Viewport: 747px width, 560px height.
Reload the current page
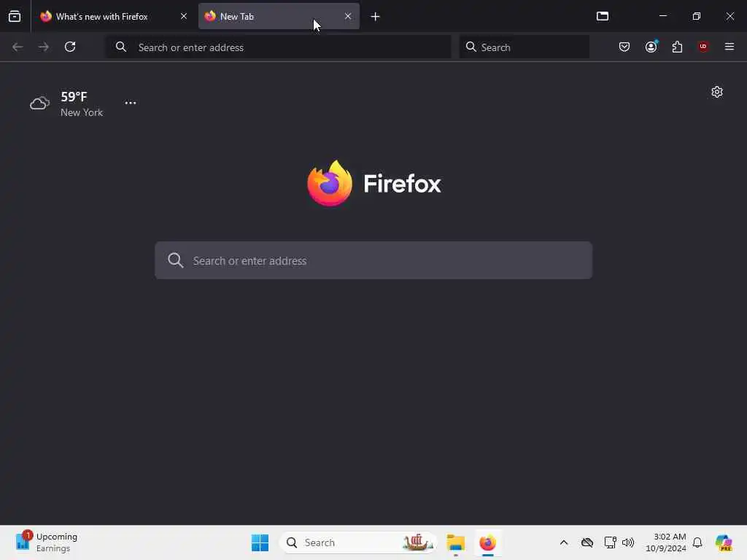[x=70, y=47]
